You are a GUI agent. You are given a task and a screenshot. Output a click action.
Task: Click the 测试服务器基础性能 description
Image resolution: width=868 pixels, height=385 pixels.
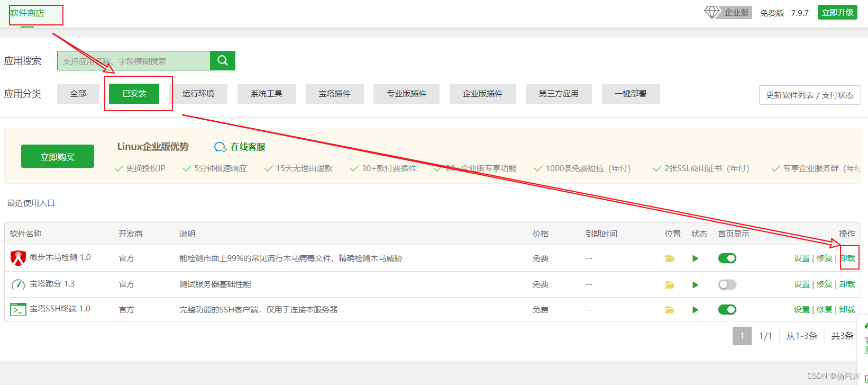pyautogui.click(x=215, y=284)
